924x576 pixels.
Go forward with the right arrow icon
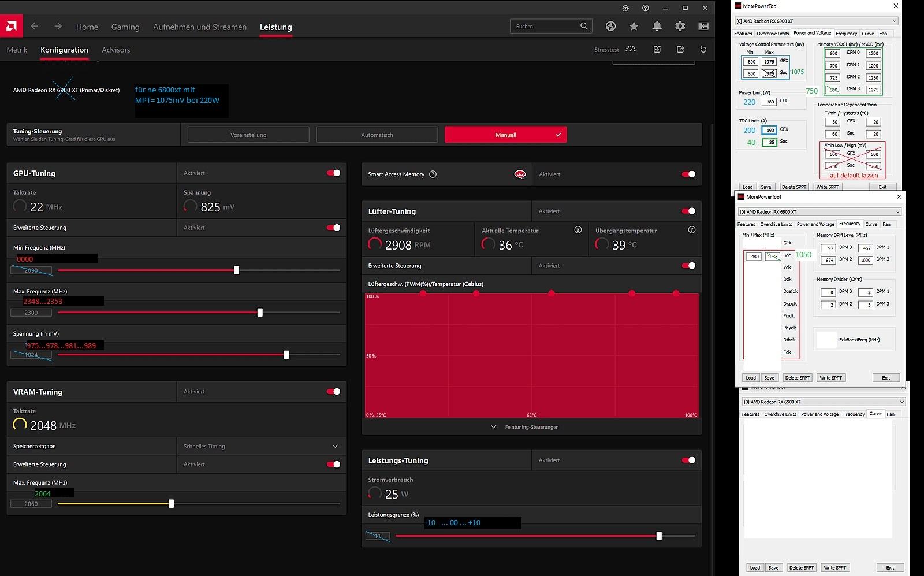(58, 26)
